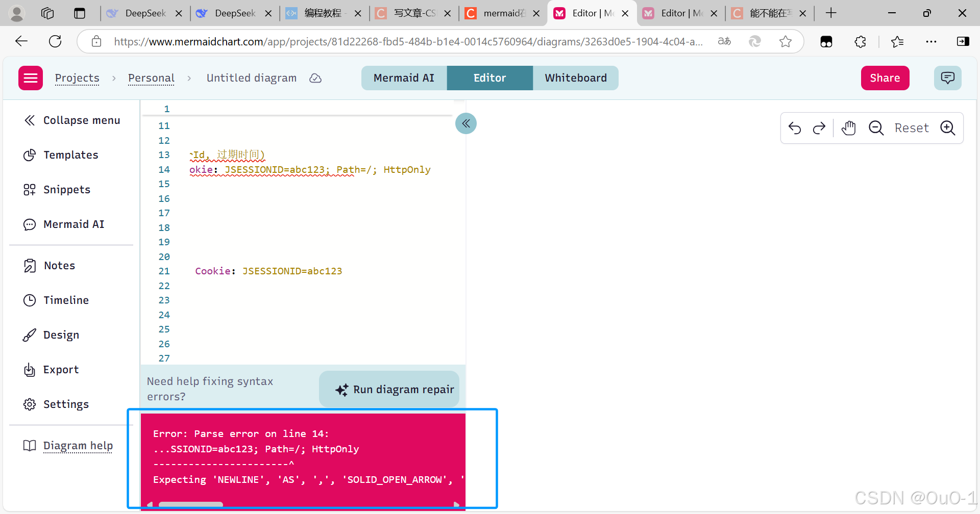Screen dimensions: 980x514
Task: Open the browser profile avatar
Action: pyautogui.click(x=17, y=13)
